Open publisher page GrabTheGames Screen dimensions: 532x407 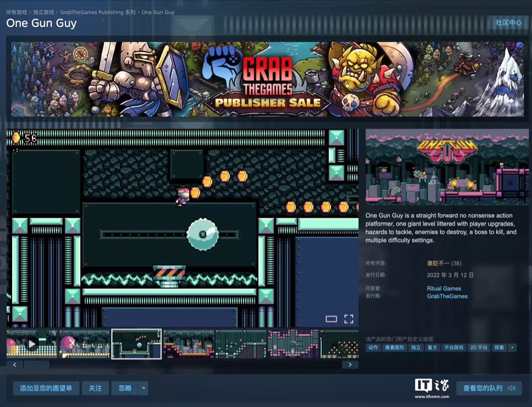point(447,296)
